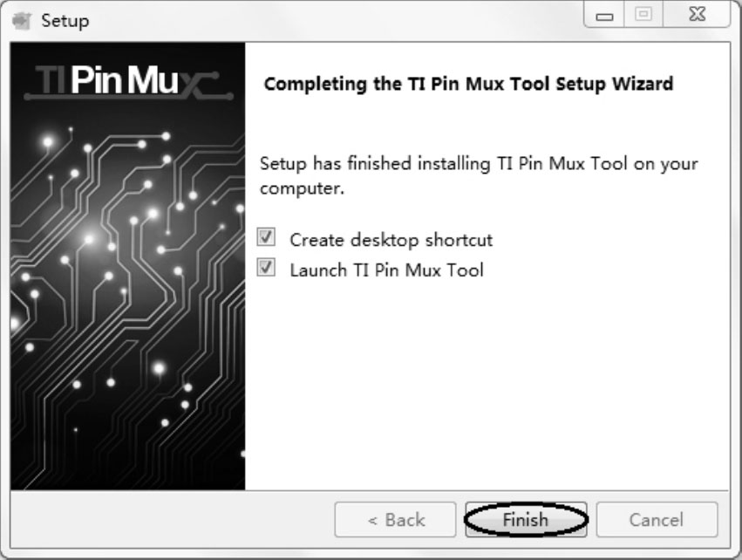Viewport: 742px width, 560px height.
Task: Click the grayed-out maximize button
Action: click(x=643, y=14)
